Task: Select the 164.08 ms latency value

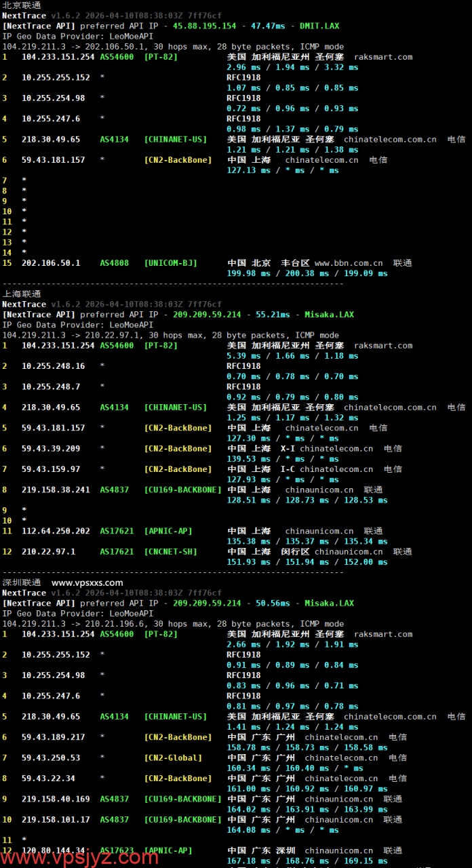Action: pos(248,830)
